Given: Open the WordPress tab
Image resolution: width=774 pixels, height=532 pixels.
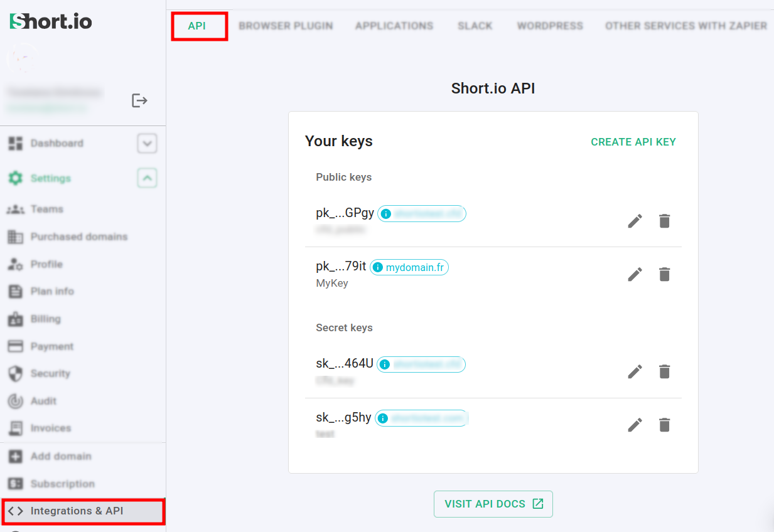Looking at the screenshot, I should (x=550, y=26).
